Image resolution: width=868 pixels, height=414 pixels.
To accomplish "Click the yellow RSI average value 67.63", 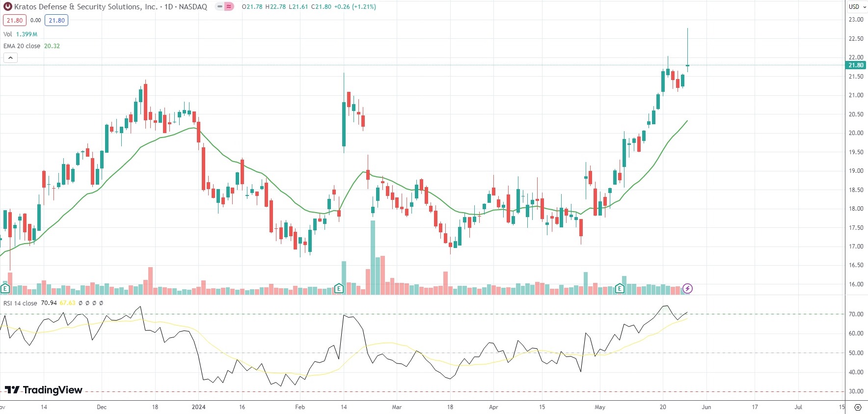I will tap(68, 303).
